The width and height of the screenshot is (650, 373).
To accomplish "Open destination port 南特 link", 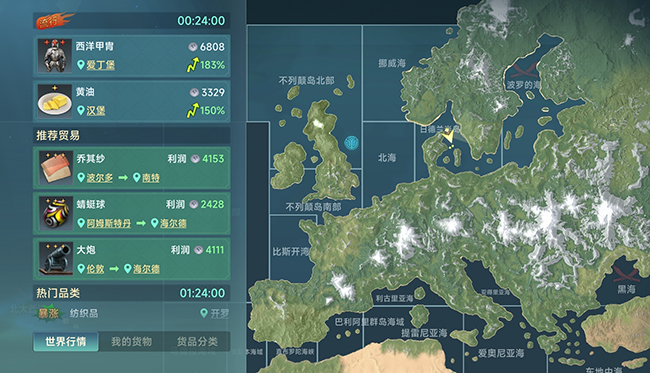I will (x=151, y=178).
